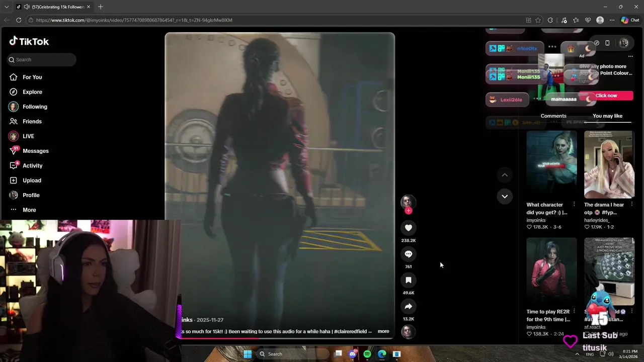This screenshot has height=362, width=644.
Task: Go to the previous video with up arrow
Action: (505, 175)
